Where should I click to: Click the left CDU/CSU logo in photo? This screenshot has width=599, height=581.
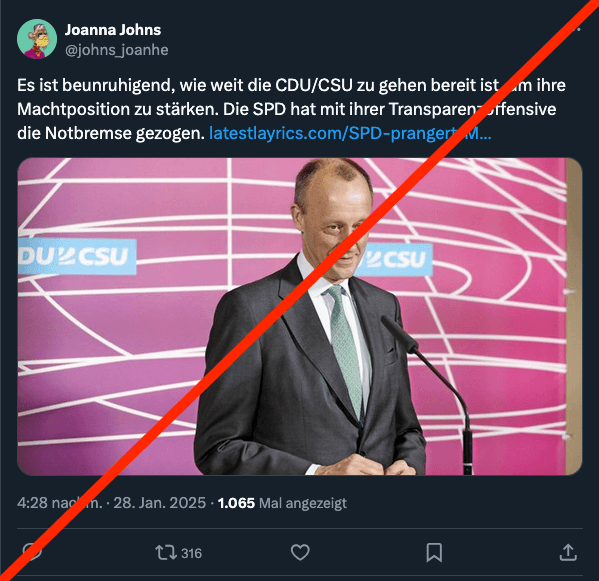point(77,257)
